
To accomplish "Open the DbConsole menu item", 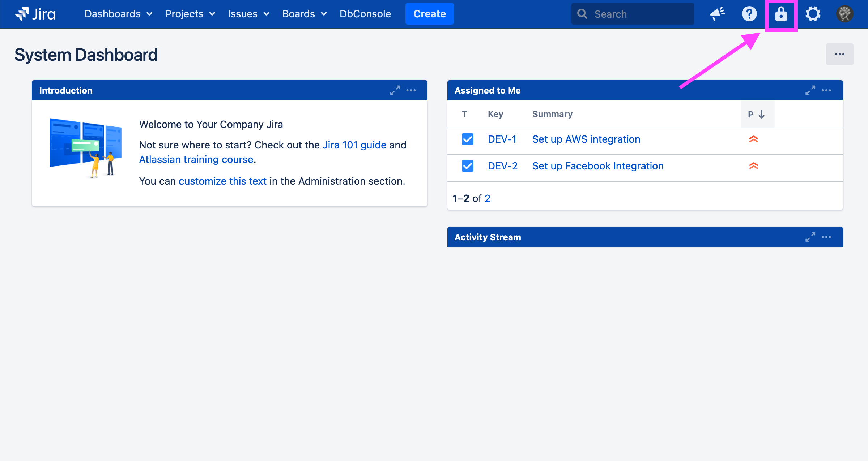I will tap(365, 14).
